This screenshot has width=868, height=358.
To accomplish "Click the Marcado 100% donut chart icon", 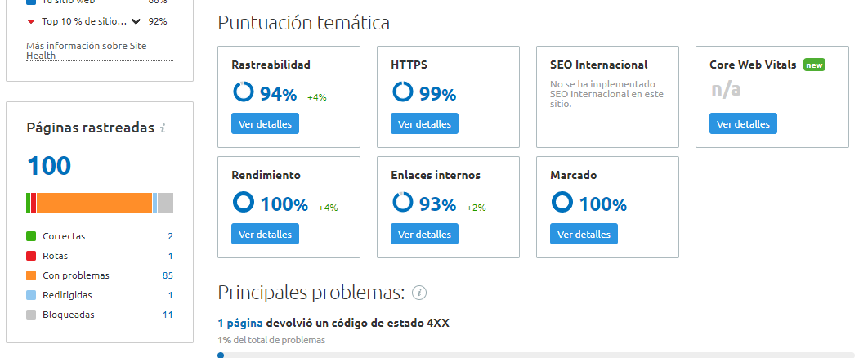I will tap(562, 202).
